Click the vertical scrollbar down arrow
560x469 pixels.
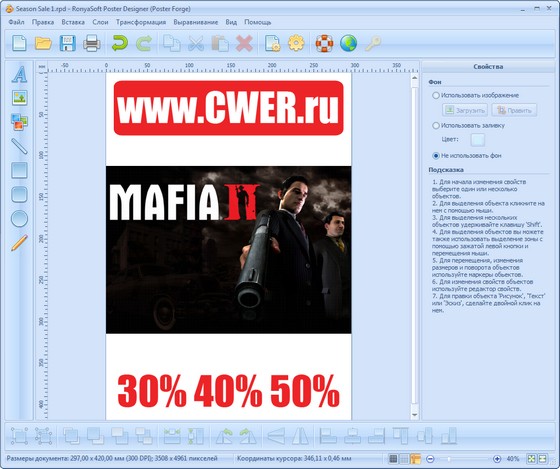(414, 415)
